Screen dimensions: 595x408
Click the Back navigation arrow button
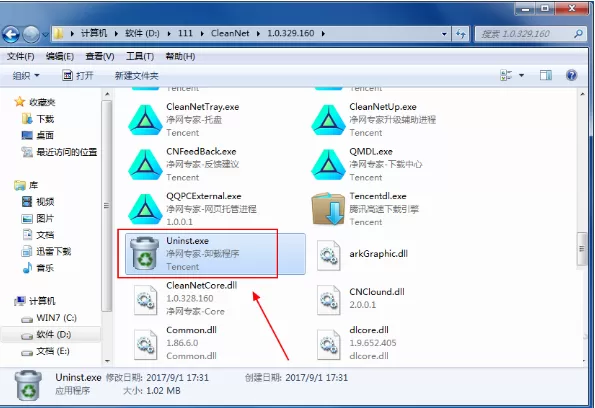click(x=11, y=35)
